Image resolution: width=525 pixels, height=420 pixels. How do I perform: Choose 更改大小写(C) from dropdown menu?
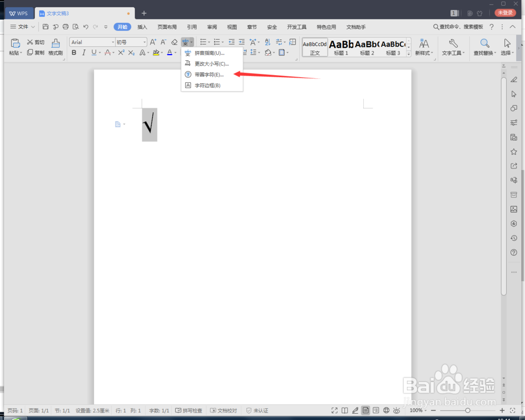[x=212, y=64]
